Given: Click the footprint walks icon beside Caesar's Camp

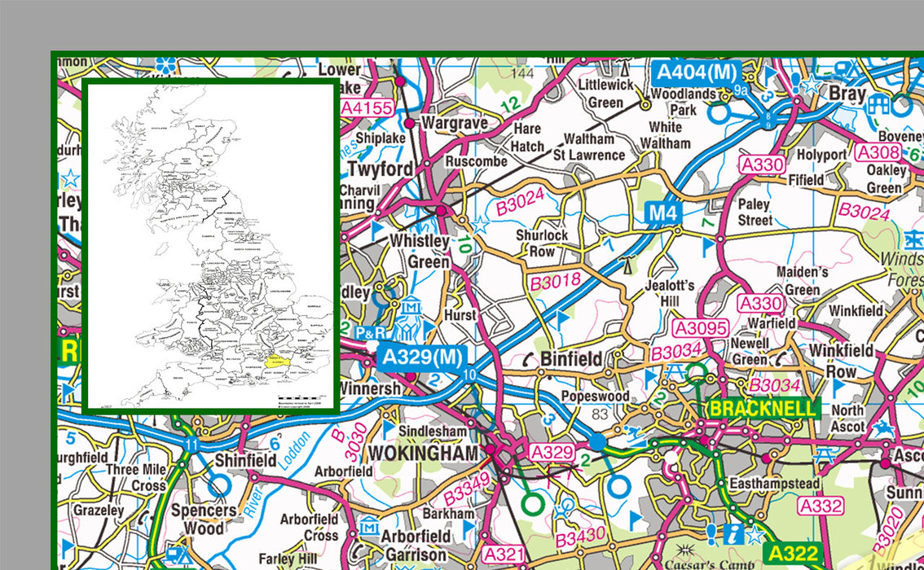Looking at the screenshot, I should pyautogui.click(x=711, y=535).
